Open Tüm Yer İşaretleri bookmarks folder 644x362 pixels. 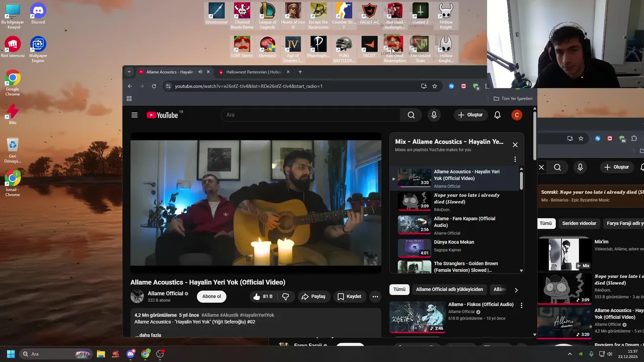pos(513,99)
